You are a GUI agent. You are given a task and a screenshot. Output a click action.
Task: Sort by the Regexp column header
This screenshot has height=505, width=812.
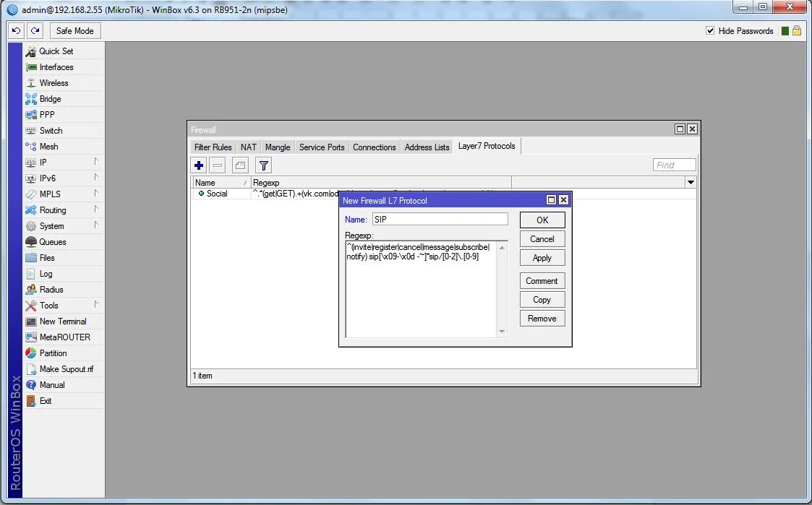381,183
